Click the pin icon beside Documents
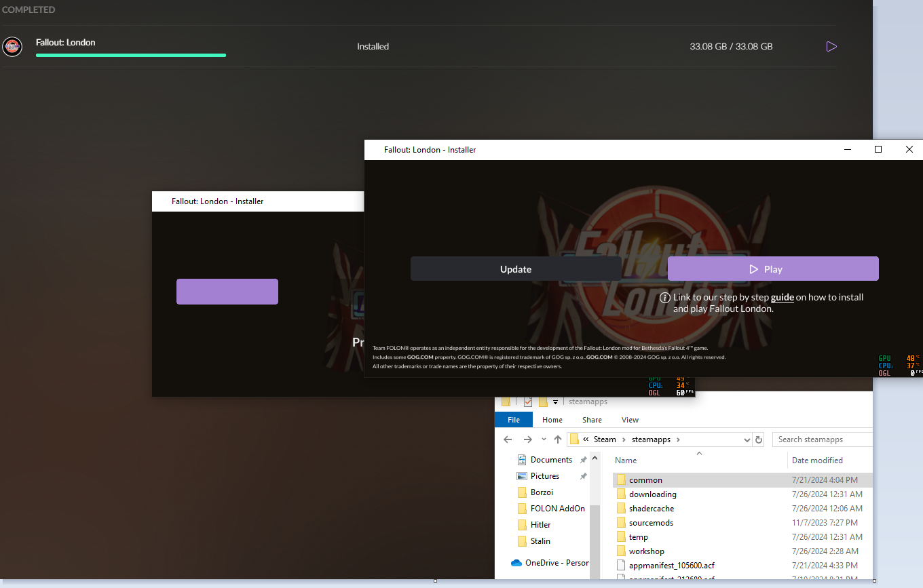 [x=583, y=460]
